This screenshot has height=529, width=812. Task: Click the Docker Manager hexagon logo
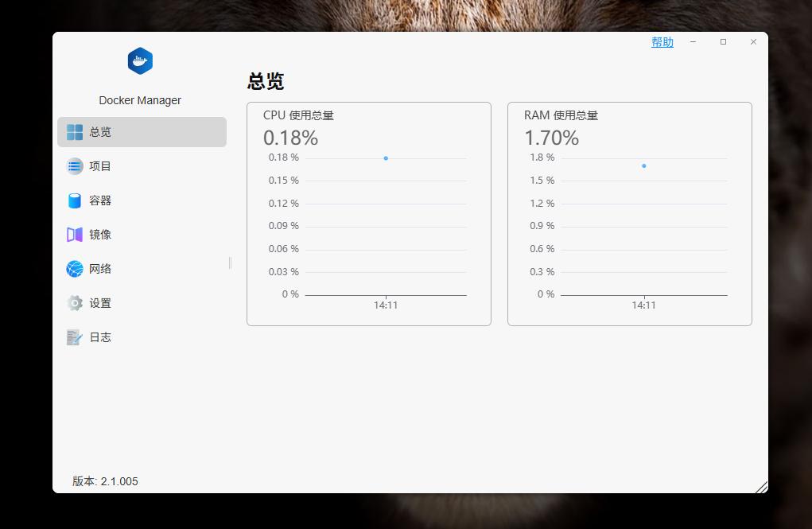tap(140, 60)
